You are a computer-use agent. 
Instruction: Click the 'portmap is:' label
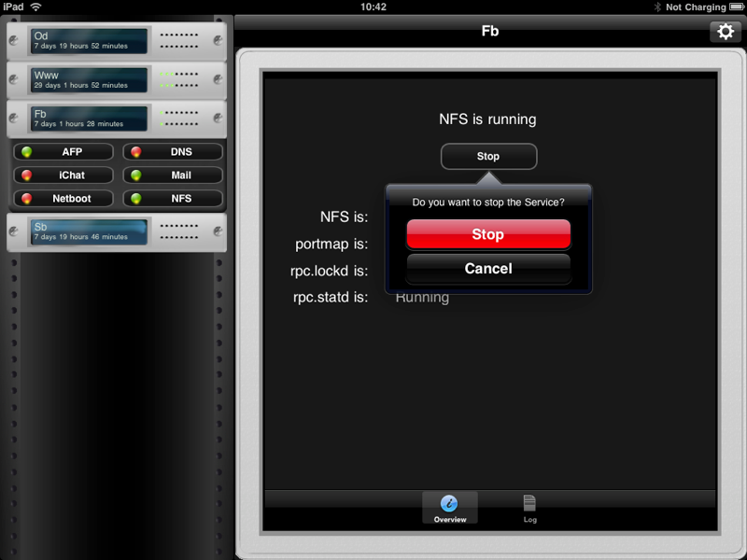pos(331,244)
